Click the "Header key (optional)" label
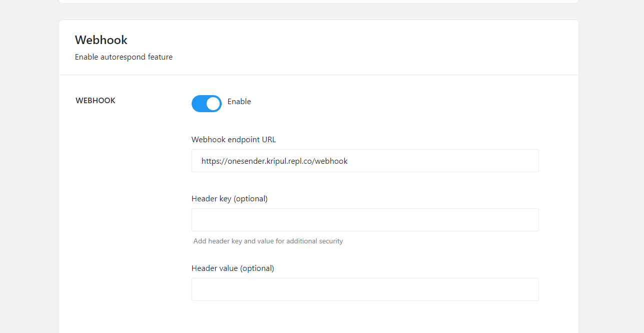Screen dimensions: 644x333 (230, 199)
